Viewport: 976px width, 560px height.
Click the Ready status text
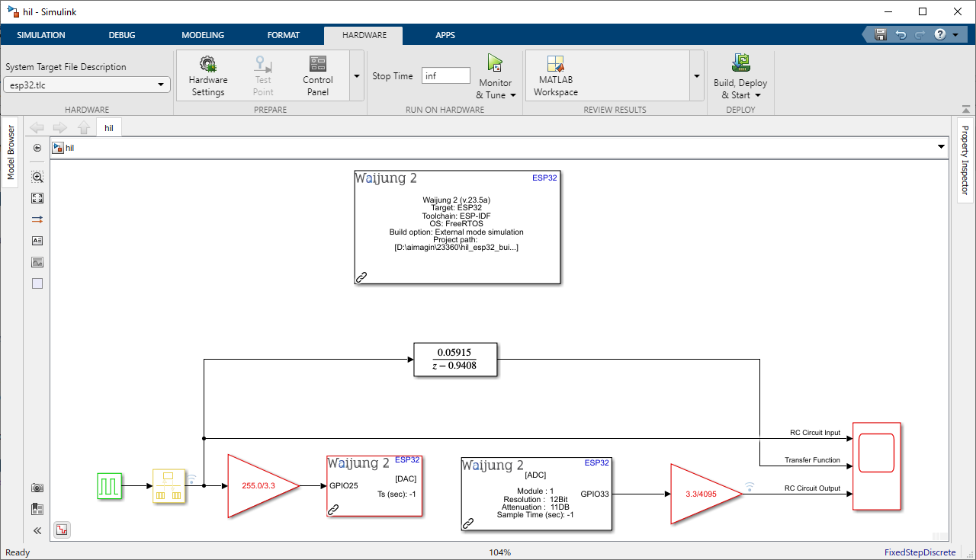point(18,552)
